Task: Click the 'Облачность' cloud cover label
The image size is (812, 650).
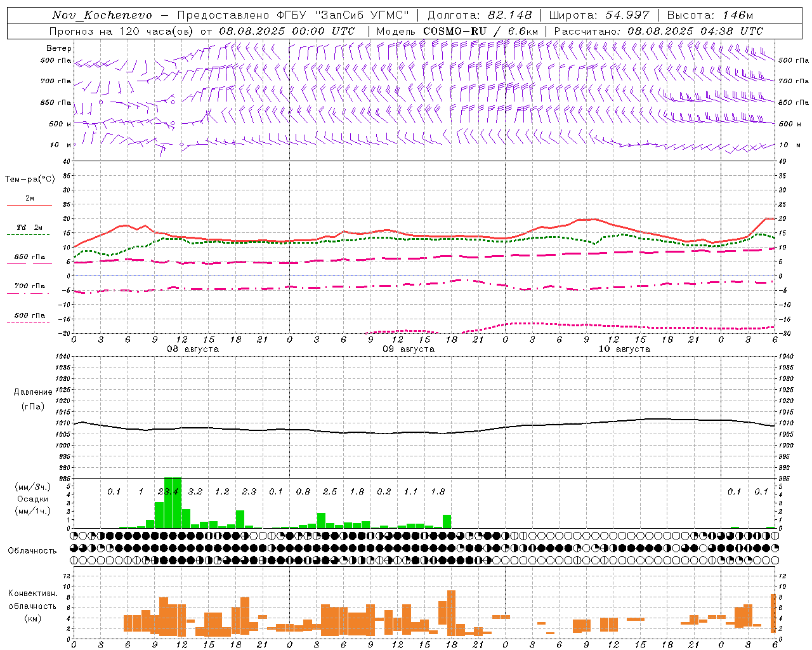Action: 32,551
